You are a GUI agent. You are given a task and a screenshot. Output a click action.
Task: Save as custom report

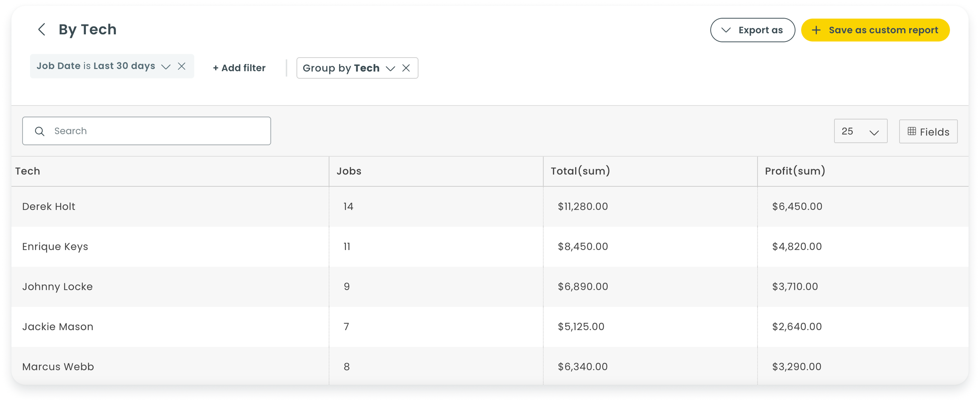tap(875, 30)
